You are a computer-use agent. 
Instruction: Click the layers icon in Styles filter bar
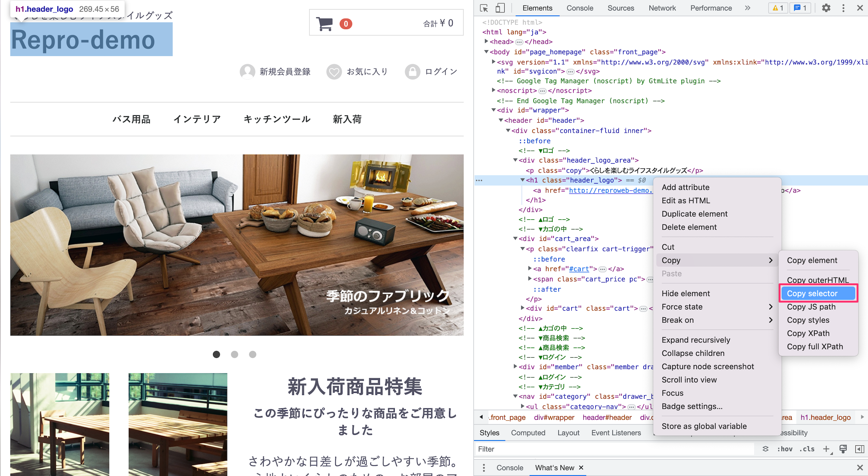pyautogui.click(x=765, y=449)
